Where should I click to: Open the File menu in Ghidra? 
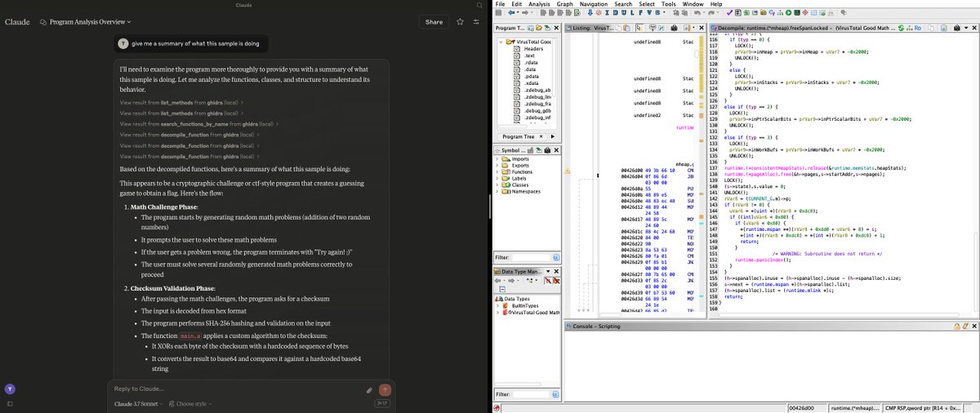pyautogui.click(x=500, y=4)
